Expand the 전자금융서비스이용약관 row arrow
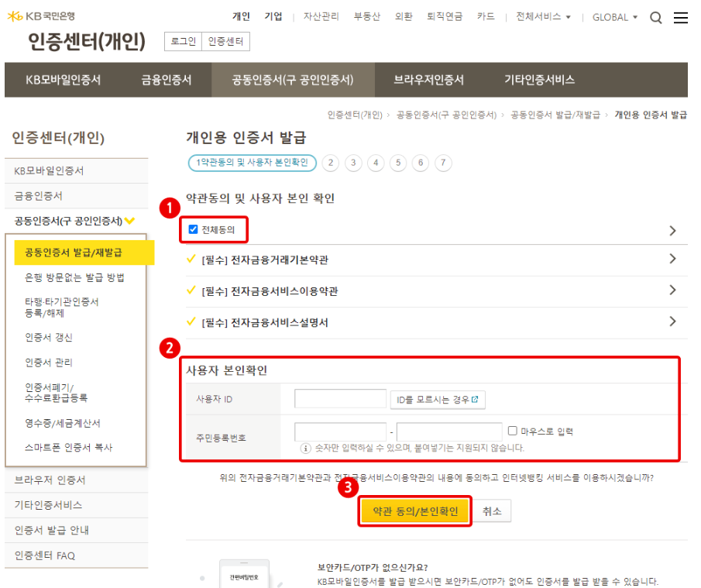The image size is (701, 588). pyautogui.click(x=672, y=291)
